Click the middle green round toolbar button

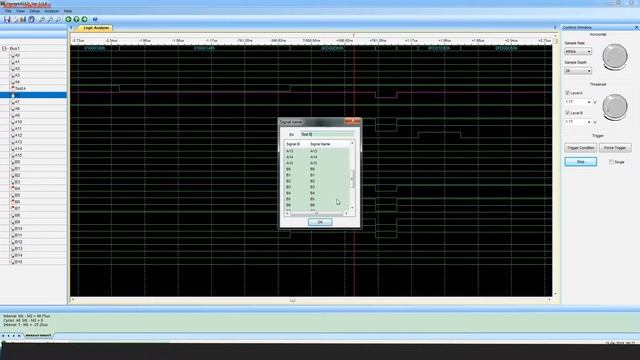click(76, 19)
